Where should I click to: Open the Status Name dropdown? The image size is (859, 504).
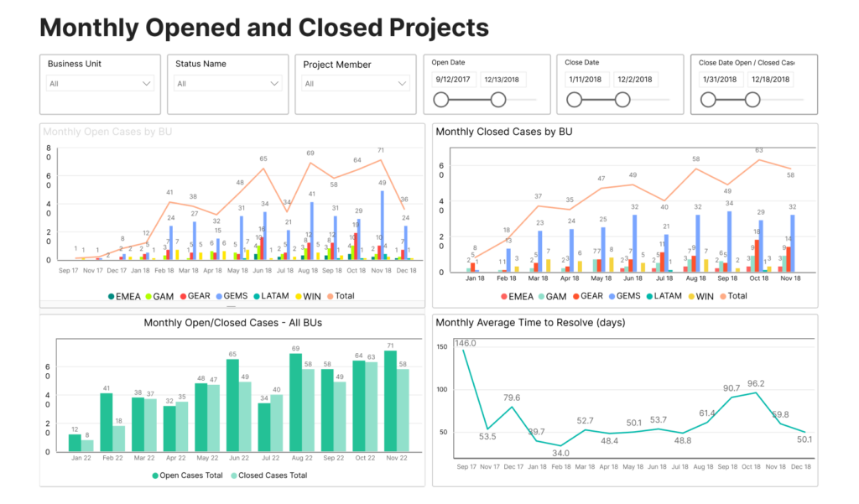227,83
